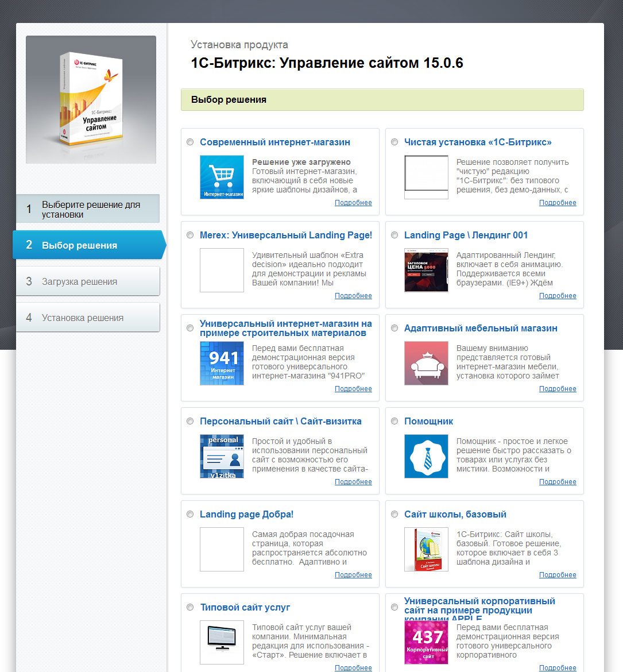Click the Сайт школы box icon

(x=426, y=549)
